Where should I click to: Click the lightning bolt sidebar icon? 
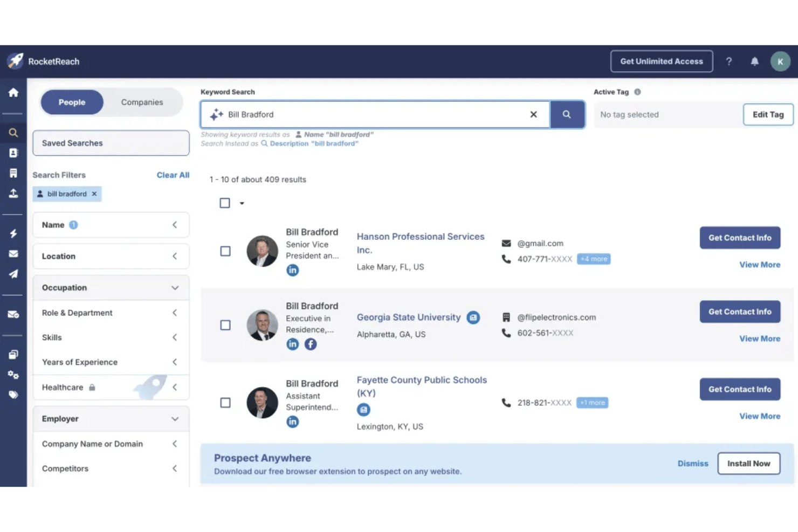pyautogui.click(x=13, y=233)
